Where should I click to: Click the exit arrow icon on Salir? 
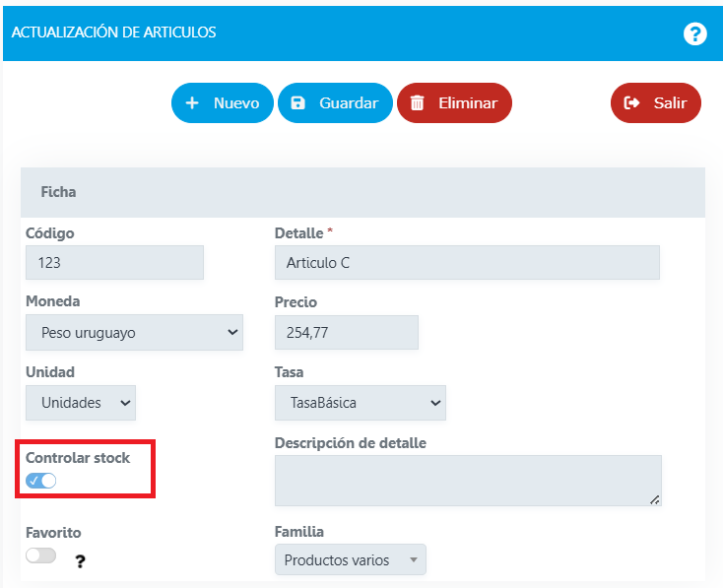pos(632,103)
